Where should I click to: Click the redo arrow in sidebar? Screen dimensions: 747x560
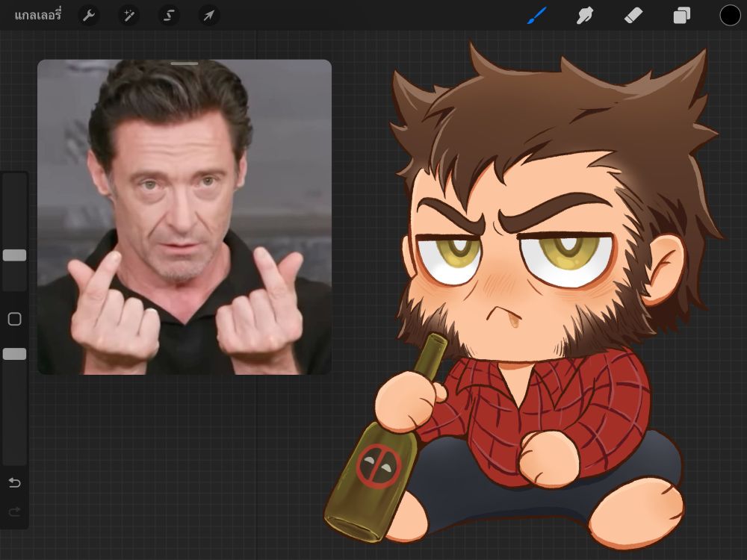[x=14, y=511]
